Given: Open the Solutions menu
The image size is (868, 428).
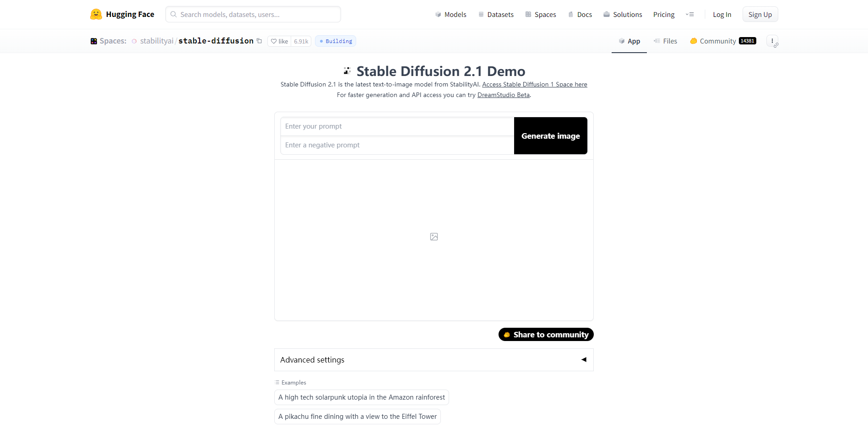Looking at the screenshot, I should [x=623, y=15].
